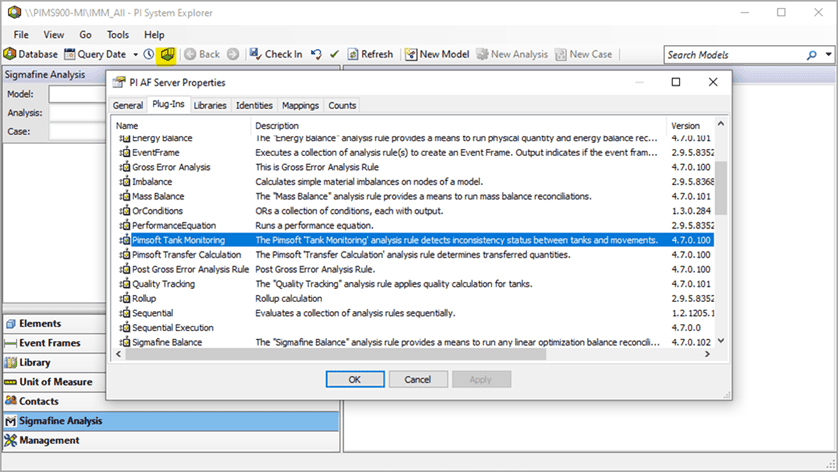The image size is (838, 472).
Task: Select the Pimsoft Tank Monitoring row
Action: pyautogui.click(x=414, y=240)
